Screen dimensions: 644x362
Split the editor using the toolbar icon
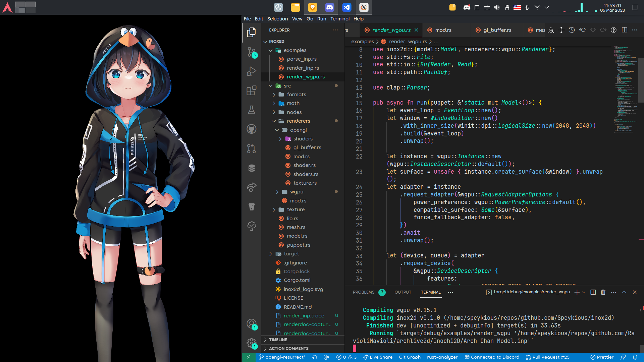coord(624,30)
